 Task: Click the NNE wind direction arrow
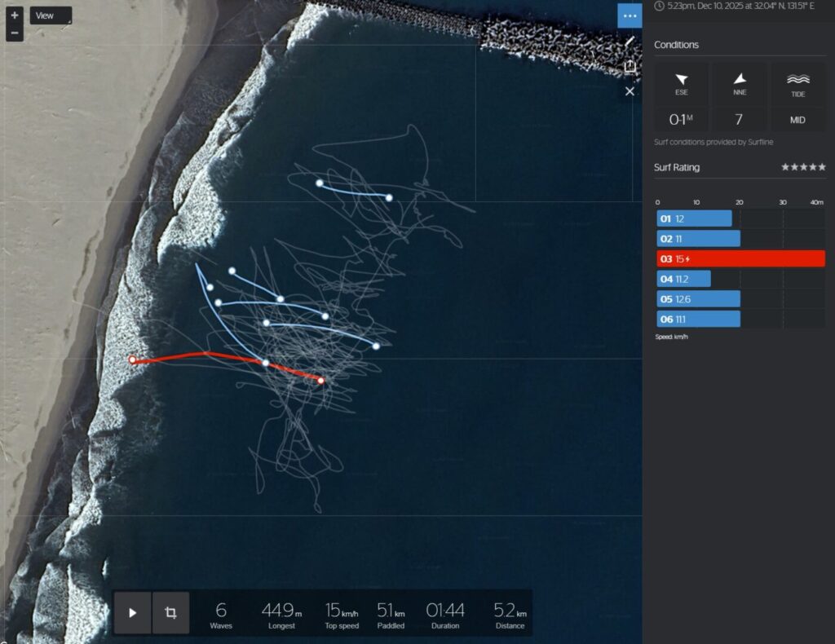click(739, 79)
